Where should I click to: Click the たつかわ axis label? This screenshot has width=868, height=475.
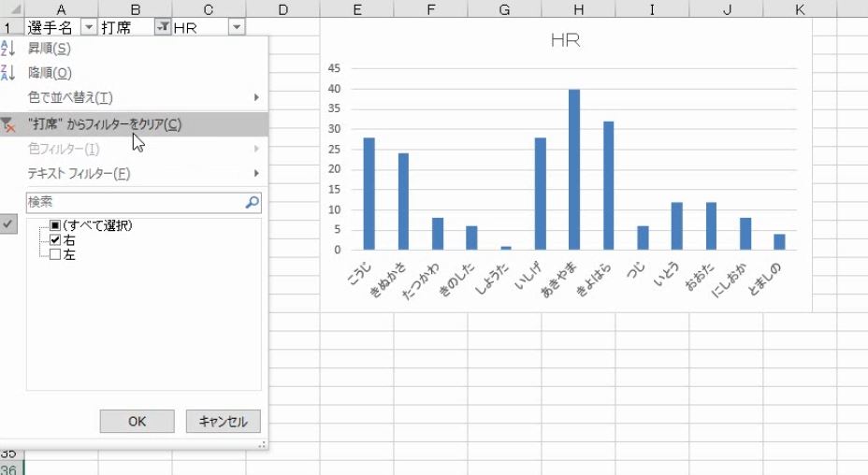pos(422,281)
